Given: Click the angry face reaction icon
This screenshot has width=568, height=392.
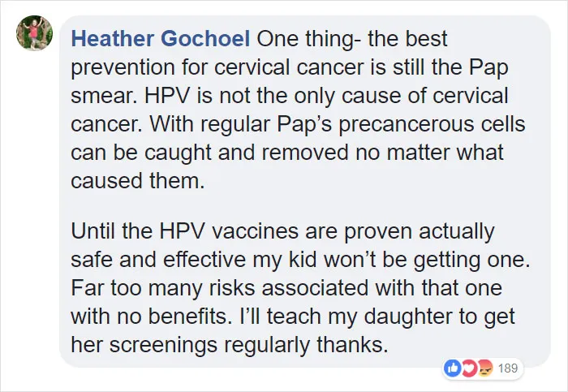Looking at the screenshot, I should pyautogui.click(x=484, y=368).
